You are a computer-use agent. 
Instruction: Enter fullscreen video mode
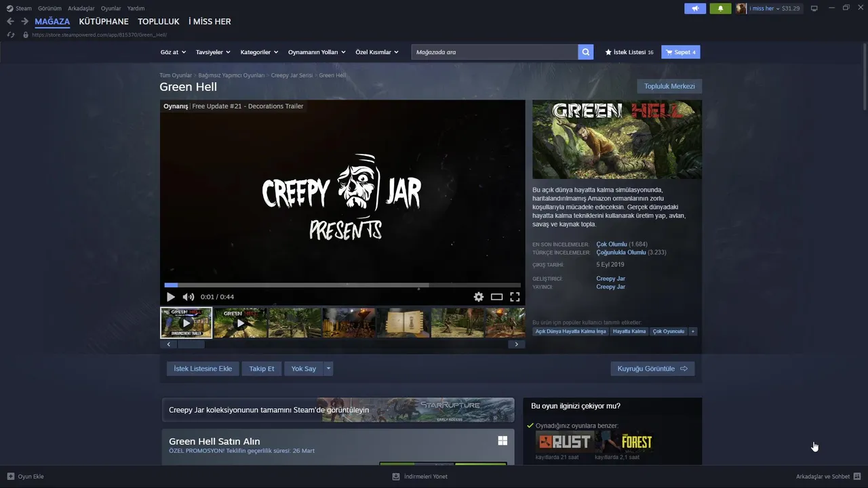pos(515,297)
